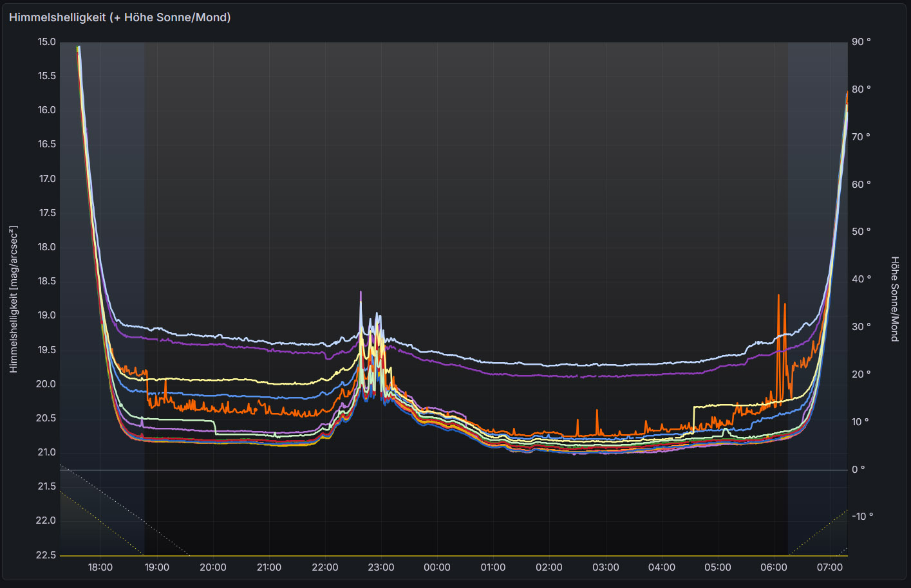Screen dimensions: 911x588
Task: Select the 0 ° right axis label
Action: pyautogui.click(x=858, y=470)
